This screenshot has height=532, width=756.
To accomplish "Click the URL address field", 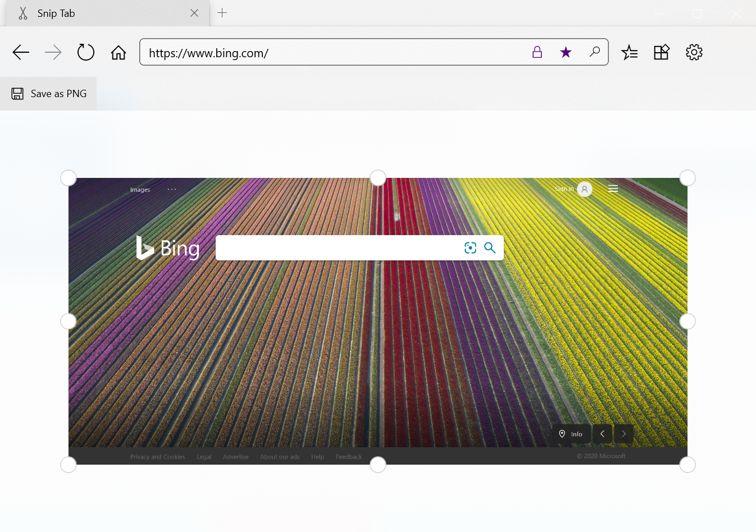I will [x=331, y=53].
